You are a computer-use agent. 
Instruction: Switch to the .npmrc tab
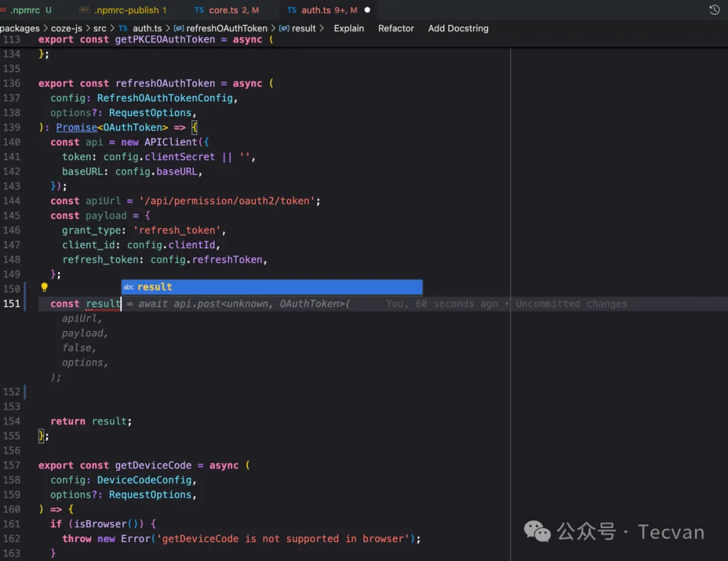click(x=25, y=10)
